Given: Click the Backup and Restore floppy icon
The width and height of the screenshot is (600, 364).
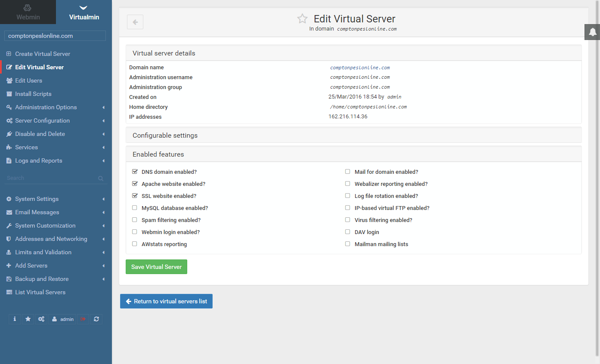Looking at the screenshot, I should pyautogui.click(x=9, y=279).
